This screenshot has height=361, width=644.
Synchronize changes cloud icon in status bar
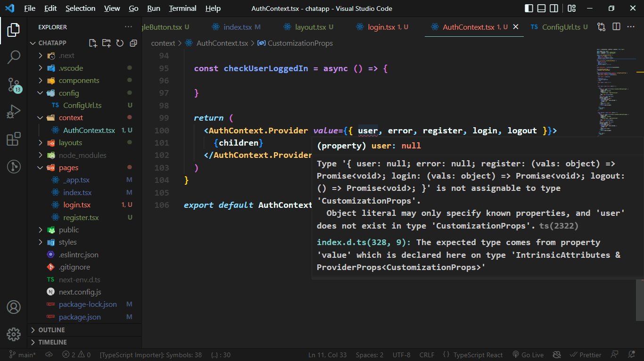[49, 355]
